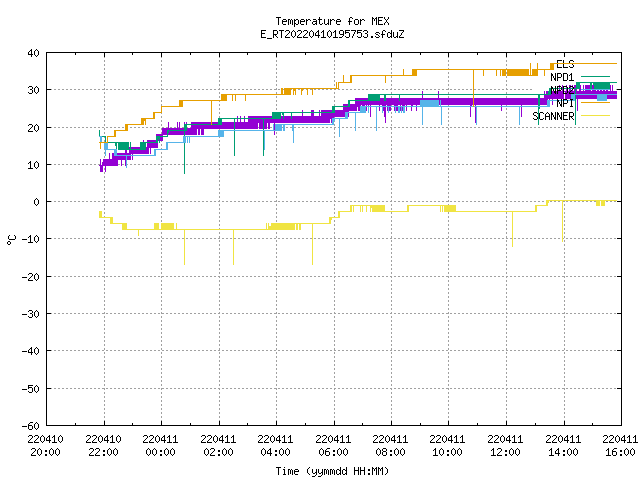Click the x-axis tick label 220411 12:00
Image resolution: width=640 pixels, height=480 pixels.
(x=506, y=445)
